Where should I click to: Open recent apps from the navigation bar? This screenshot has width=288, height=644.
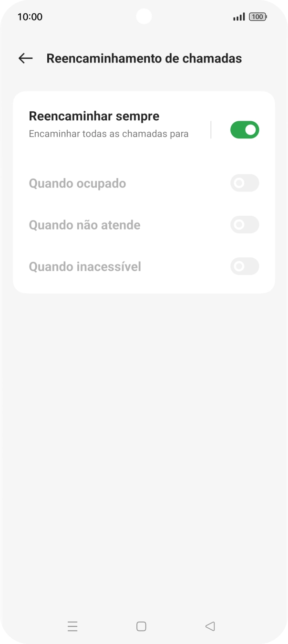pyautogui.click(x=72, y=626)
